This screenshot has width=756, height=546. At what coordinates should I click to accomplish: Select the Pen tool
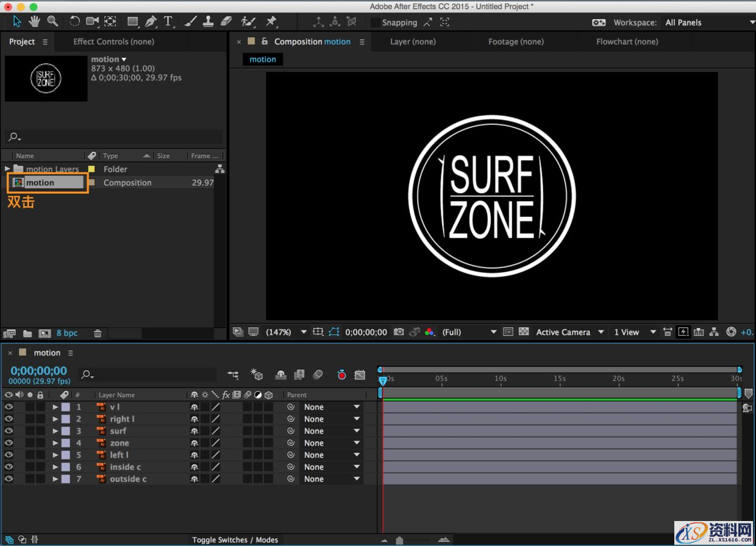(151, 21)
